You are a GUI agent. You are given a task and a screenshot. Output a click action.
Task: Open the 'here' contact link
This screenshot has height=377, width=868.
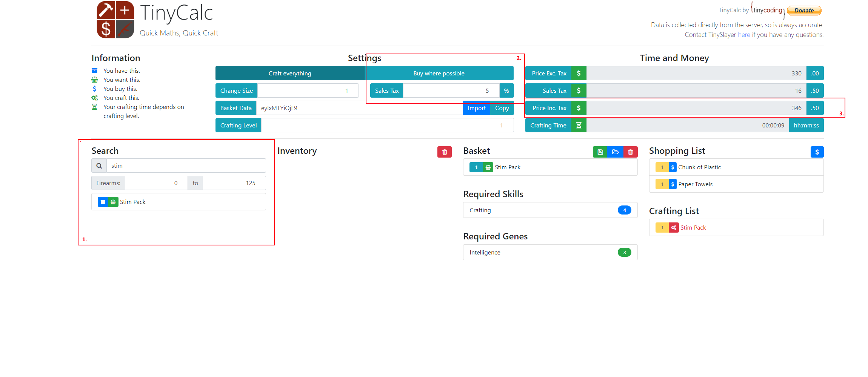(x=744, y=35)
